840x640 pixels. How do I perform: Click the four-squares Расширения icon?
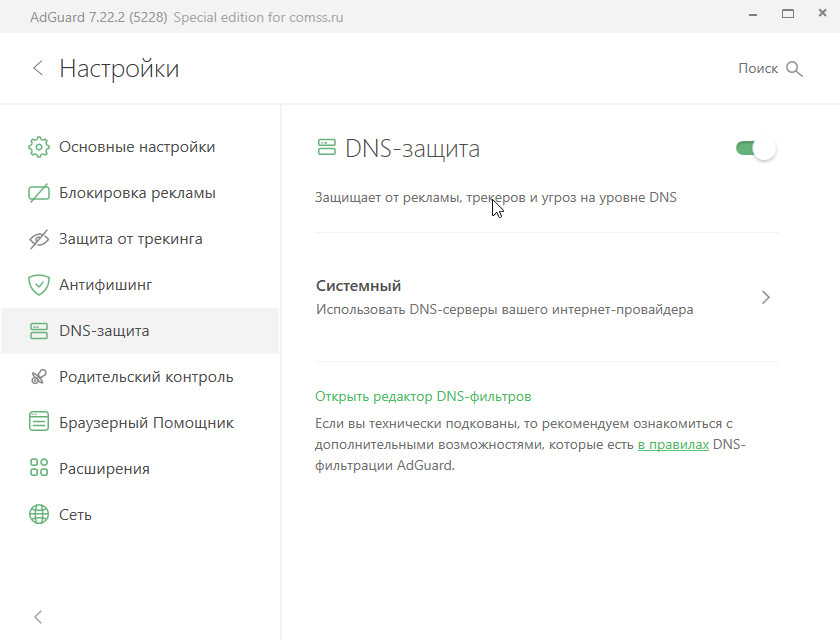39,469
